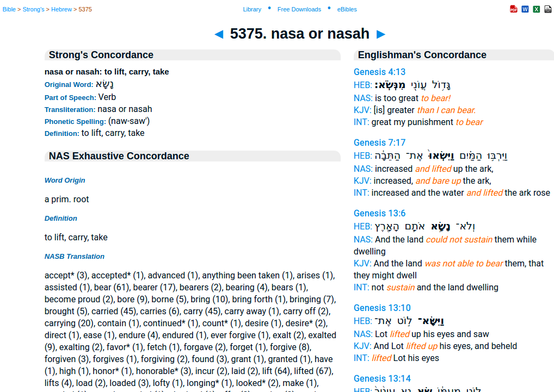Click the bold line 'nasa or nasah: to lift, carry, take'
The height and width of the screenshot is (392, 554).
point(107,72)
